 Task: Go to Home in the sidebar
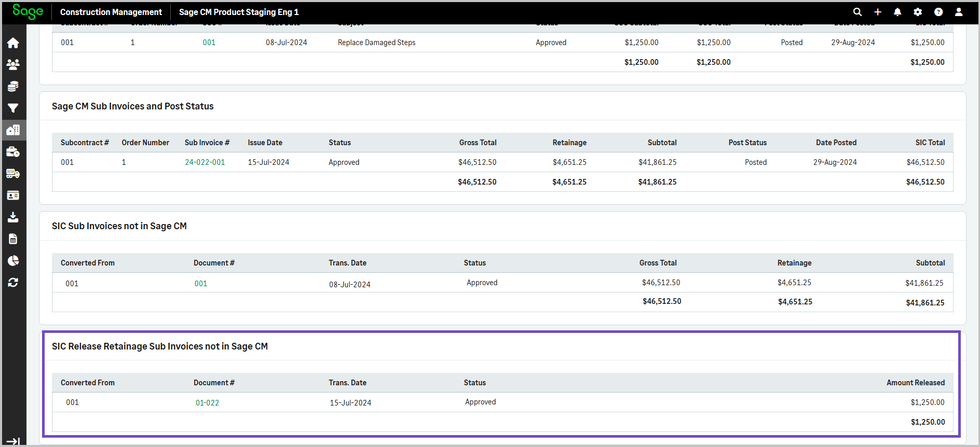point(13,43)
